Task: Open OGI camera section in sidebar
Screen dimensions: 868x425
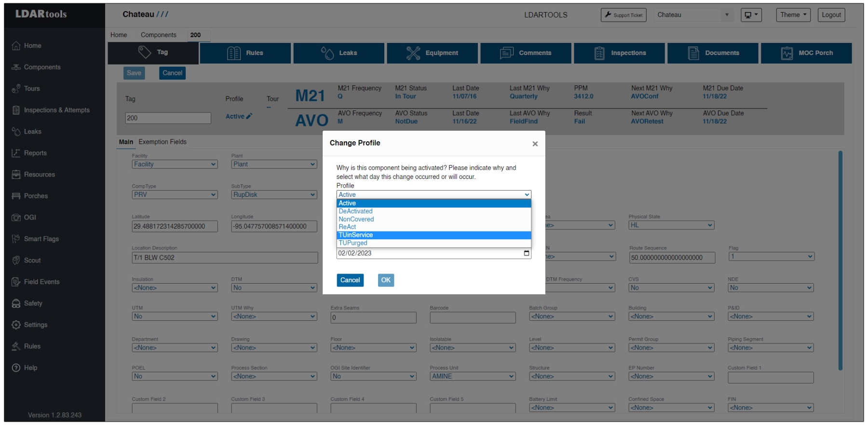Action: (x=24, y=218)
